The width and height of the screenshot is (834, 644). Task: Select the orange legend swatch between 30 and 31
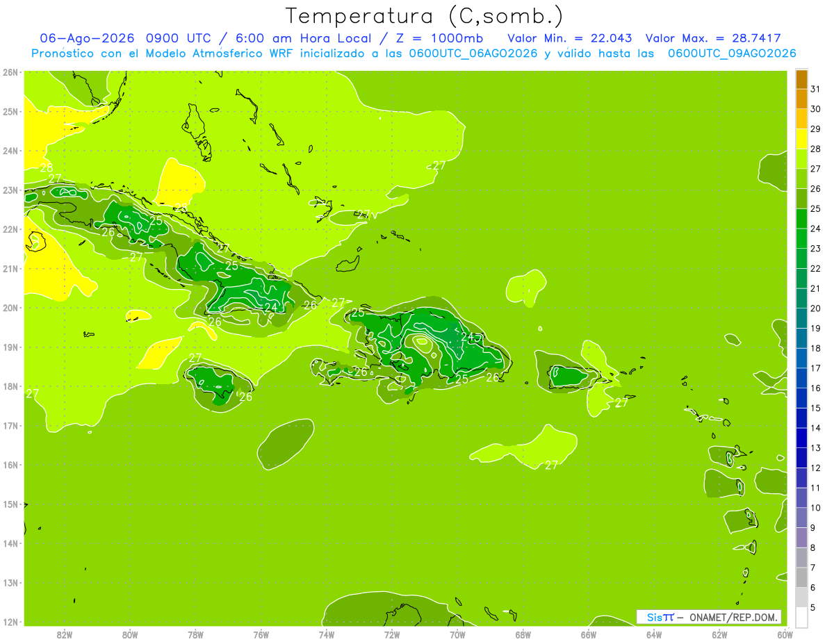click(x=801, y=99)
